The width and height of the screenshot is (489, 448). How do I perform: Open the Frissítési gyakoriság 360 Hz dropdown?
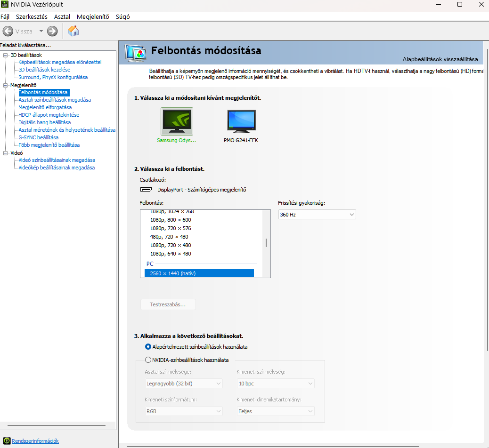point(317,215)
